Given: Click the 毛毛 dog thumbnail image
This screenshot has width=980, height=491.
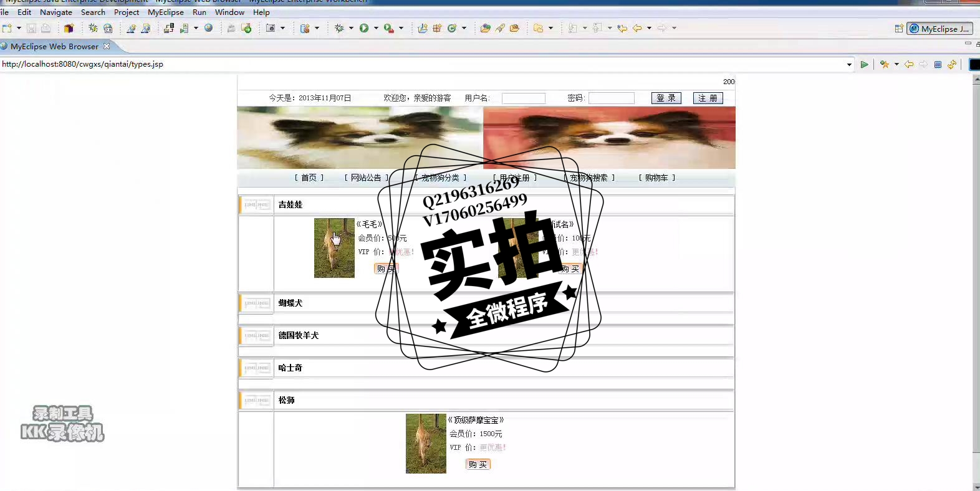Looking at the screenshot, I should pos(334,248).
